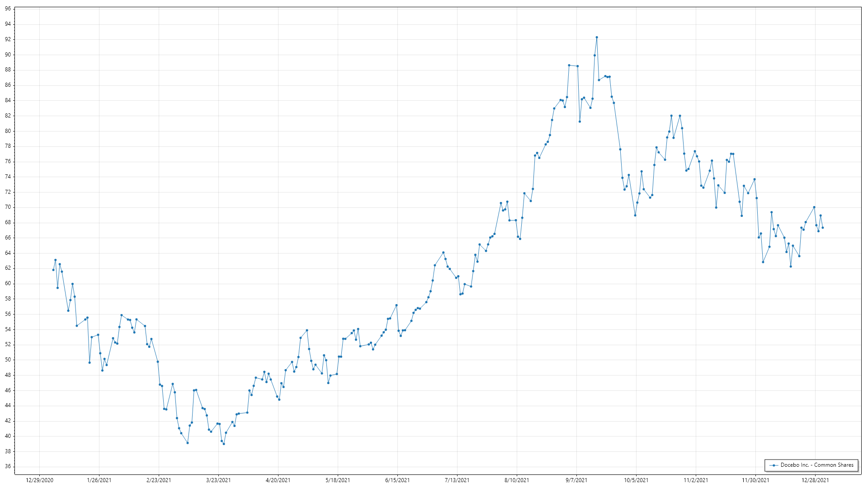Screen dimensions: 868x488
Task: Click the 12/28/2021 x-axis date label
Action: click(x=815, y=480)
